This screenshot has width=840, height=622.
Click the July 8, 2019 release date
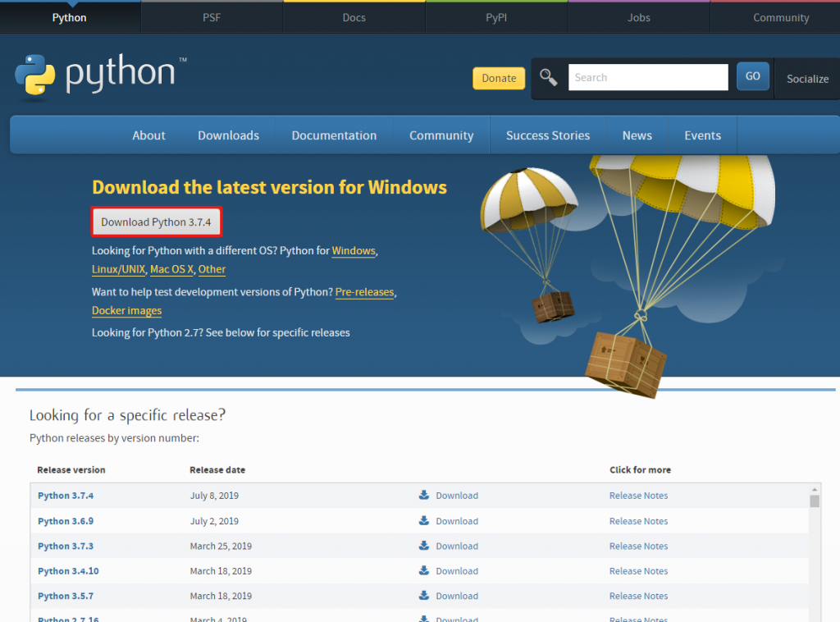pos(214,496)
